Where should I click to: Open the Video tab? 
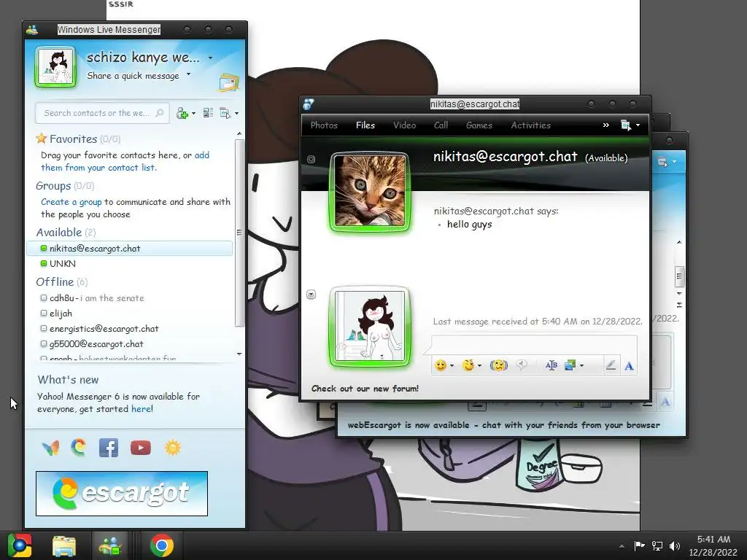404,125
